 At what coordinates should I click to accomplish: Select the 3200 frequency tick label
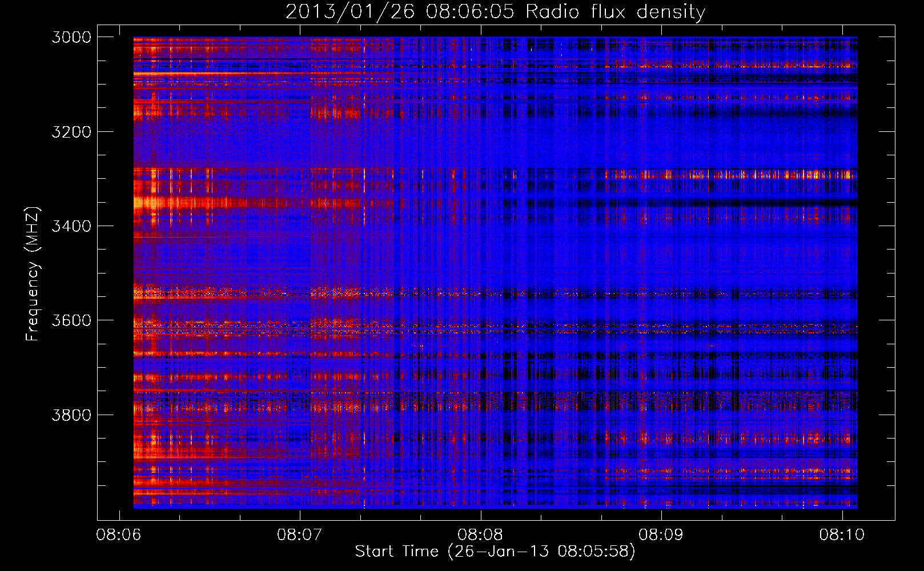tap(71, 132)
